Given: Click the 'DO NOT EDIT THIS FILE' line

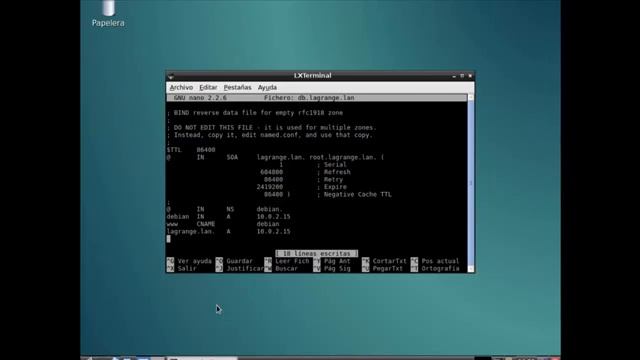Looking at the screenshot, I should [x=271, y=128].
